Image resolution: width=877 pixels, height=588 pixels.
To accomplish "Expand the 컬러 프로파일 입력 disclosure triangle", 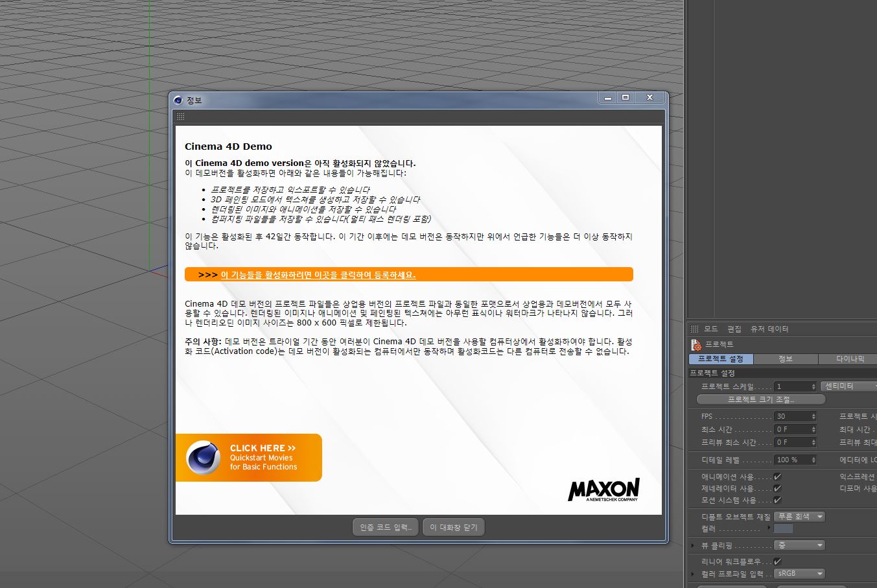I will [x=693, y=574].
